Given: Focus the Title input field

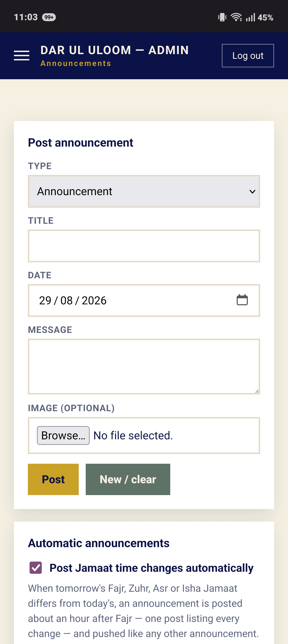Looking at the screenshot, I should [144, 246].
